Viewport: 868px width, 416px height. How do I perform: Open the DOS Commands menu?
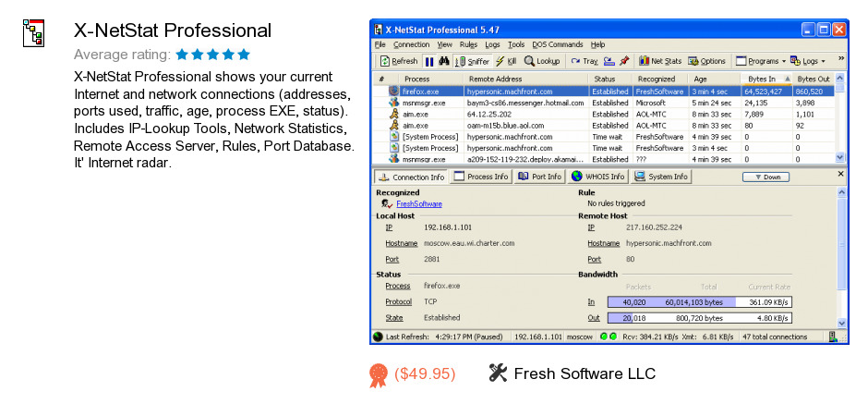[558, 45]
